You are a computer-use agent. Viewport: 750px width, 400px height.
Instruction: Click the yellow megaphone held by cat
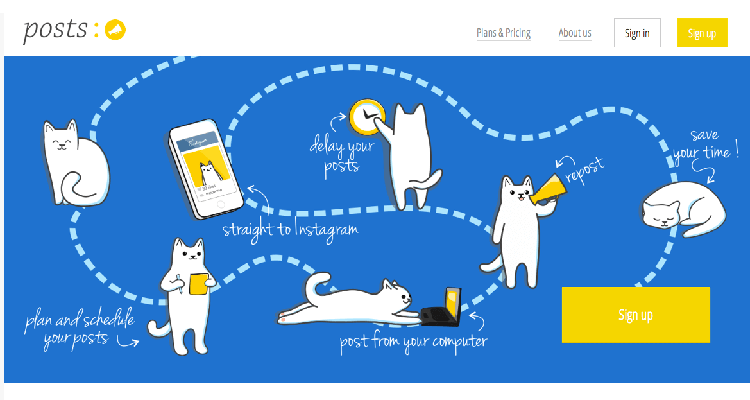549,189
